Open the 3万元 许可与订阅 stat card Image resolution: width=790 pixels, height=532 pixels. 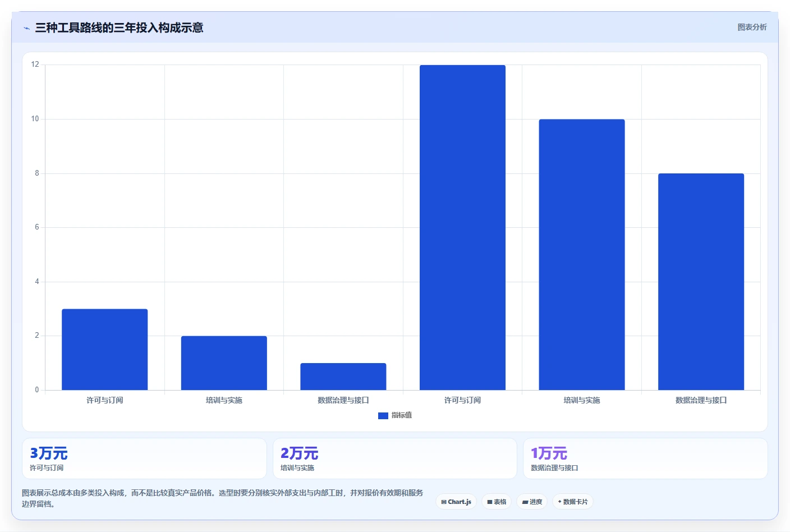tap(144, 458)
